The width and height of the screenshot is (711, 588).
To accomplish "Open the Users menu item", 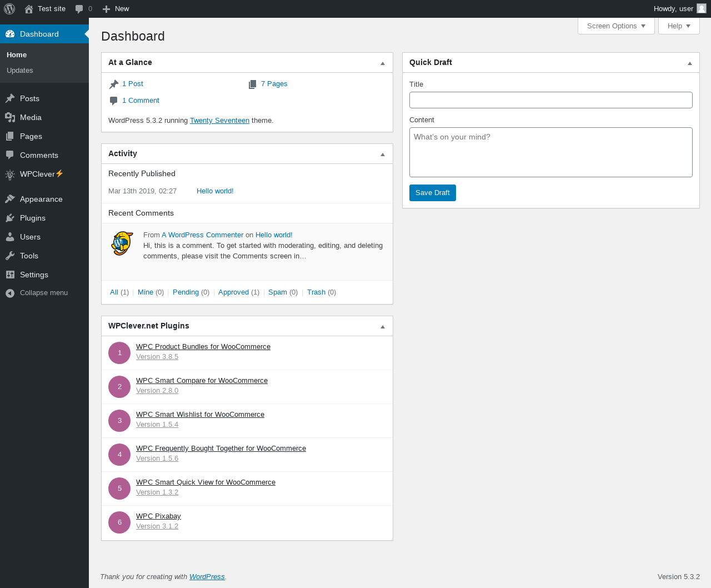I will (44, 237).
